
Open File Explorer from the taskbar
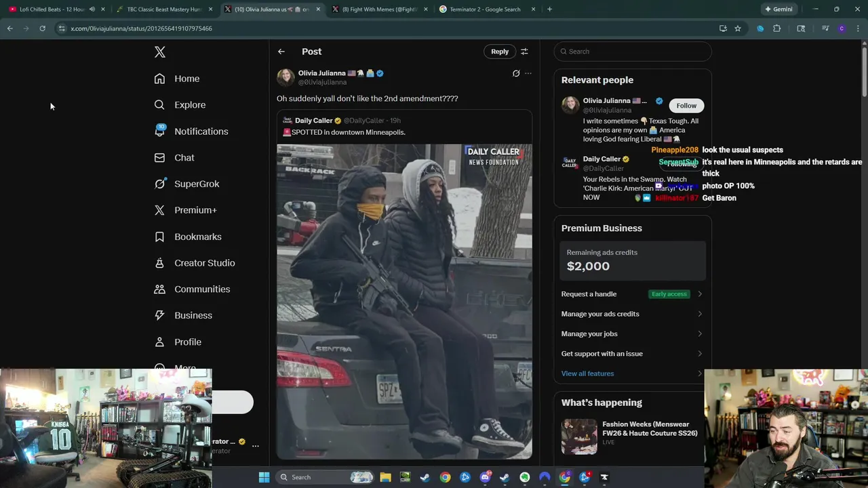click(x=385, y=477)
